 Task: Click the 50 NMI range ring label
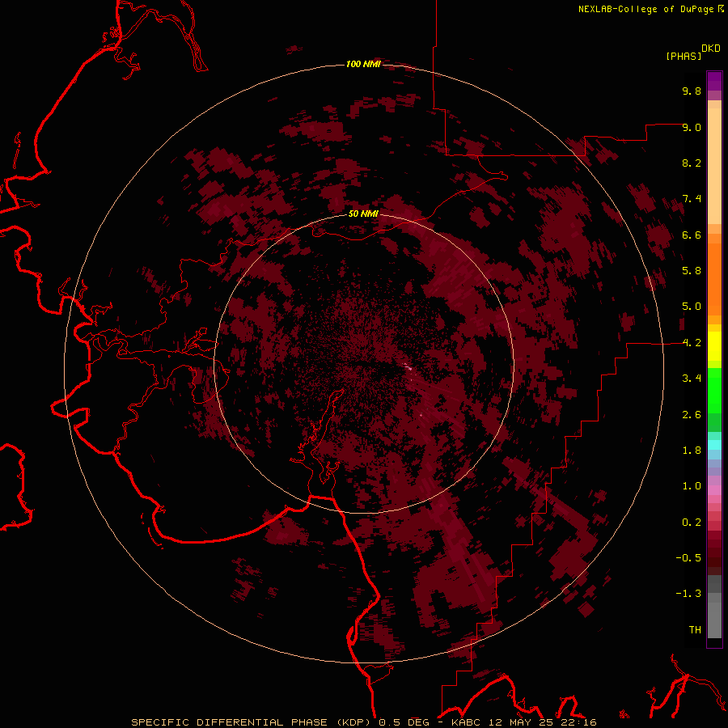(363, 214)
